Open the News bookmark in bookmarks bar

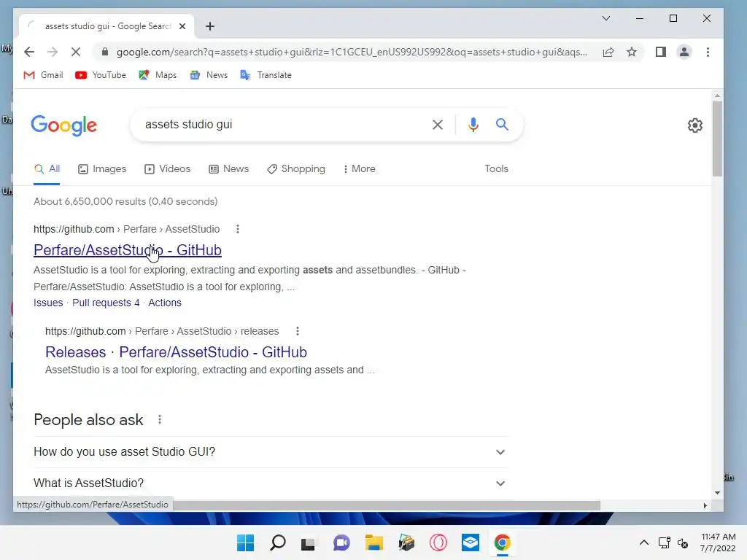pos(209,75)
